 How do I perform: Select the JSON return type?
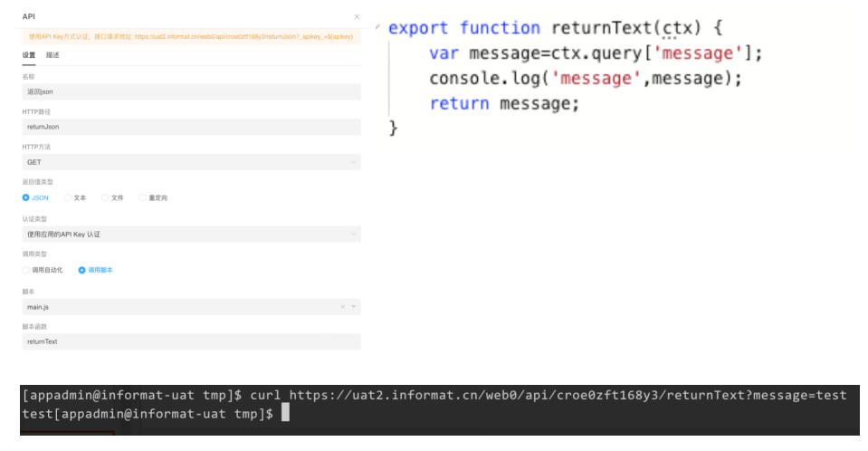click(x=26, y=197)
